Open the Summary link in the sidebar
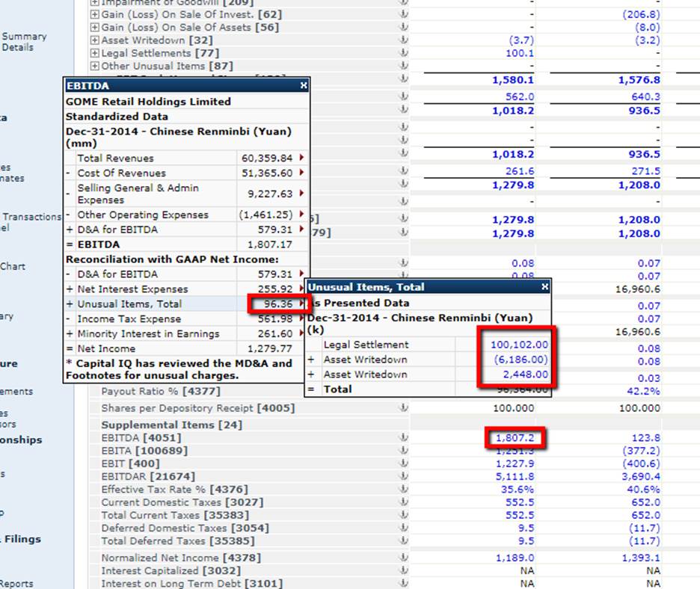The image size is (700, 589). click(24, 37)
